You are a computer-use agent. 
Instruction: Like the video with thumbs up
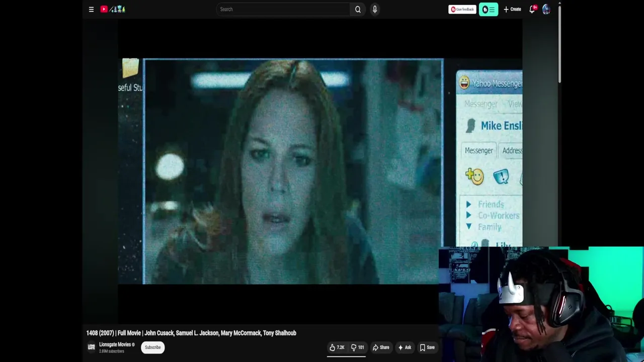(337, 347)
